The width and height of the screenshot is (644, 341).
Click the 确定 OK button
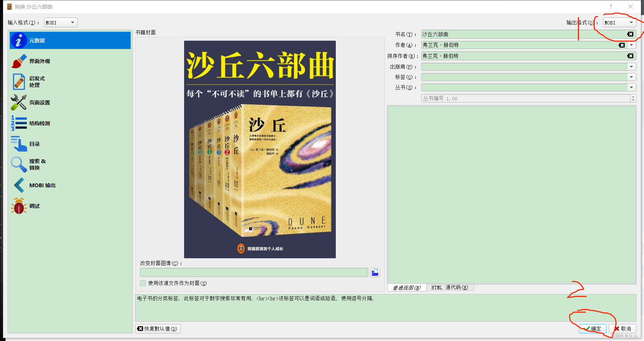tap(593, 329)
